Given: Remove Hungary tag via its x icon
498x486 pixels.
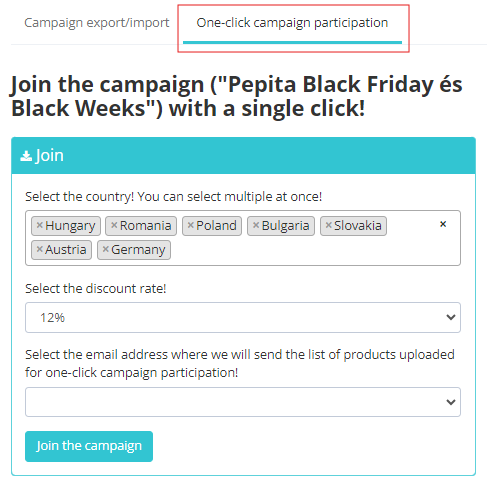Looking at the screenshot, I should pos(39,225).
